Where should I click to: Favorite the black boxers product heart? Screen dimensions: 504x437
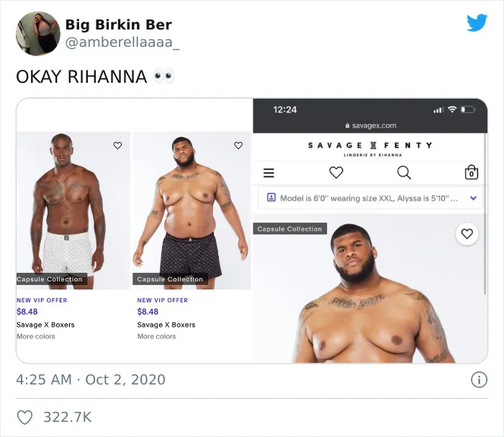pos(238,145)
